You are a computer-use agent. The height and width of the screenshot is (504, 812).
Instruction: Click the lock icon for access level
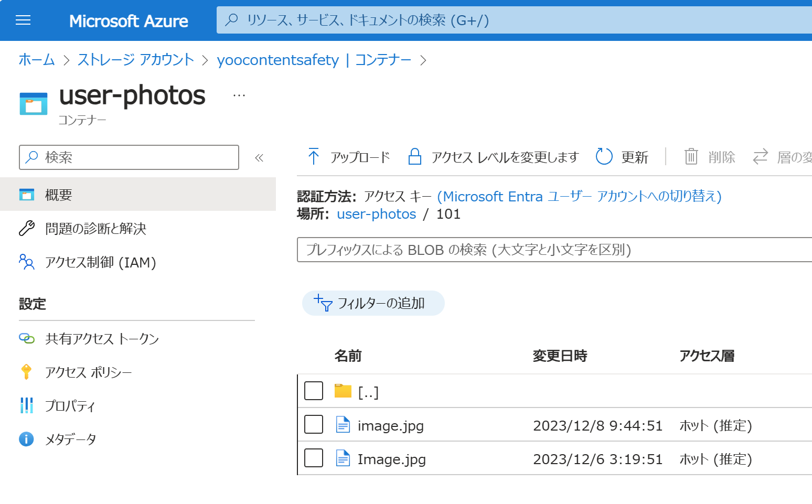click(x=415, y=156)
